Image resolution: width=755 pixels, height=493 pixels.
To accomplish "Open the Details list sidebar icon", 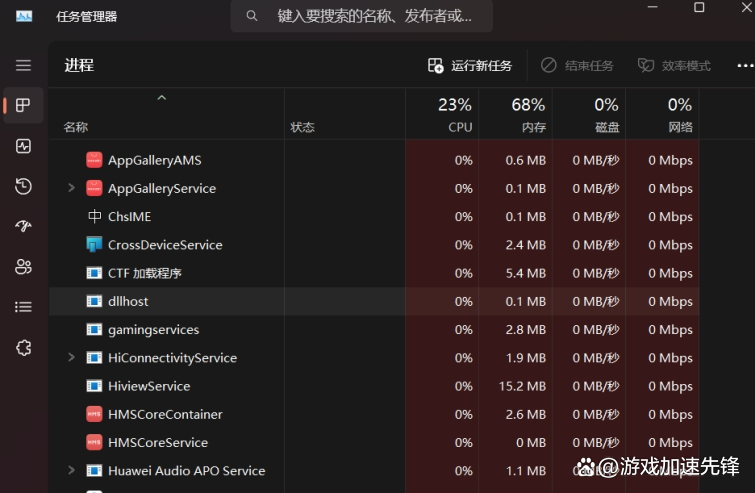I will (x=23, y=307).
